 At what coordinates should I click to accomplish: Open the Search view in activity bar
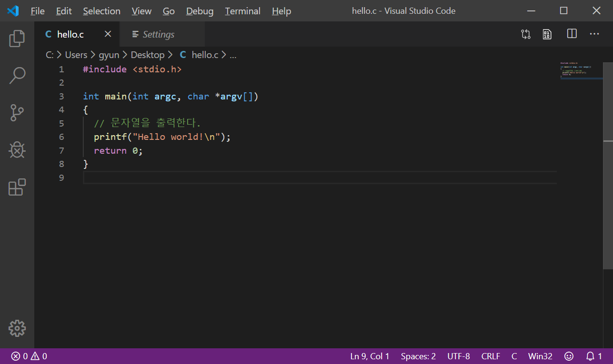[x=17, y=76]
